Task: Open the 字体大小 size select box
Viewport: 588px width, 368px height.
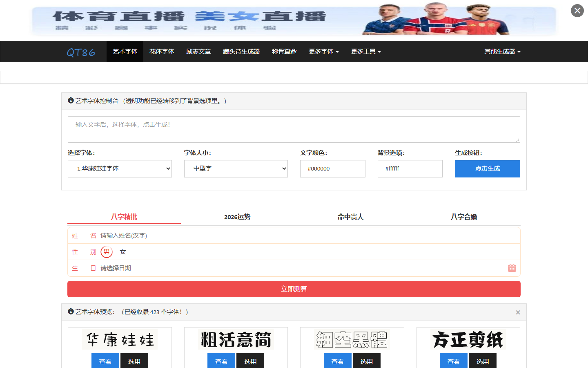Action: (x=236, y=168)
